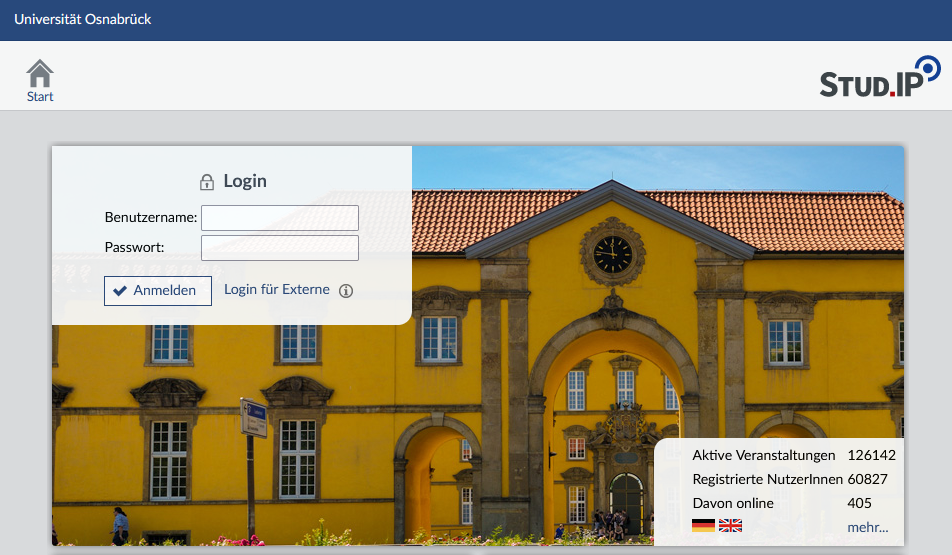Screen dimensions: 952x555
Task: Click the Login heading text
Action: pyautogui.click(x=245, y=181)
